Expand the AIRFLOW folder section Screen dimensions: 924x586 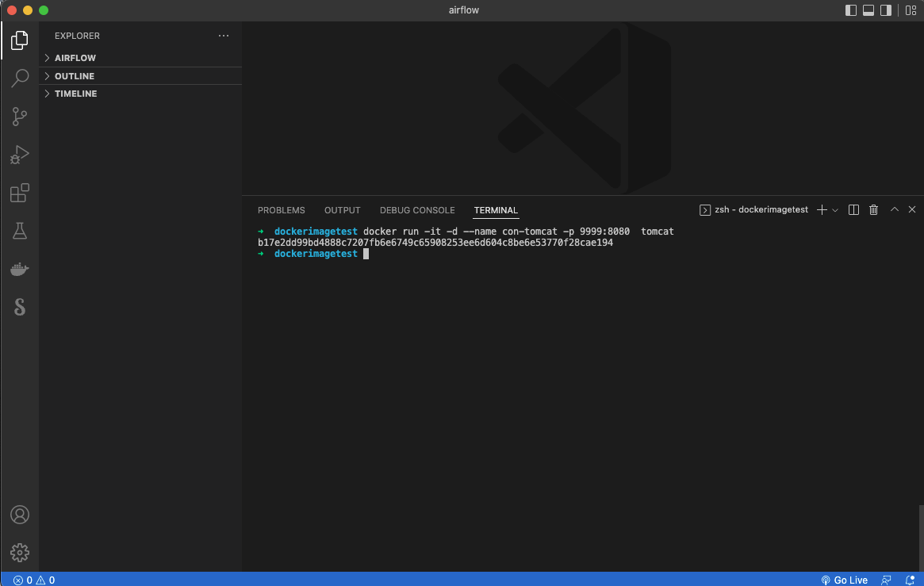[x=140, y=58]
